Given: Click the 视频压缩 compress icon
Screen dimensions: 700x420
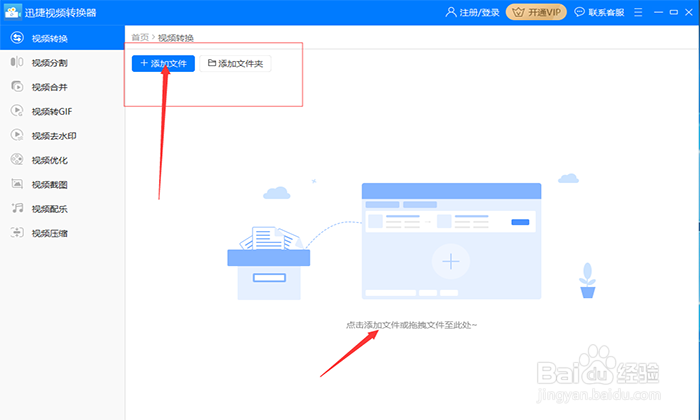Looking at the screenshot, I should [x=17, y=233].
